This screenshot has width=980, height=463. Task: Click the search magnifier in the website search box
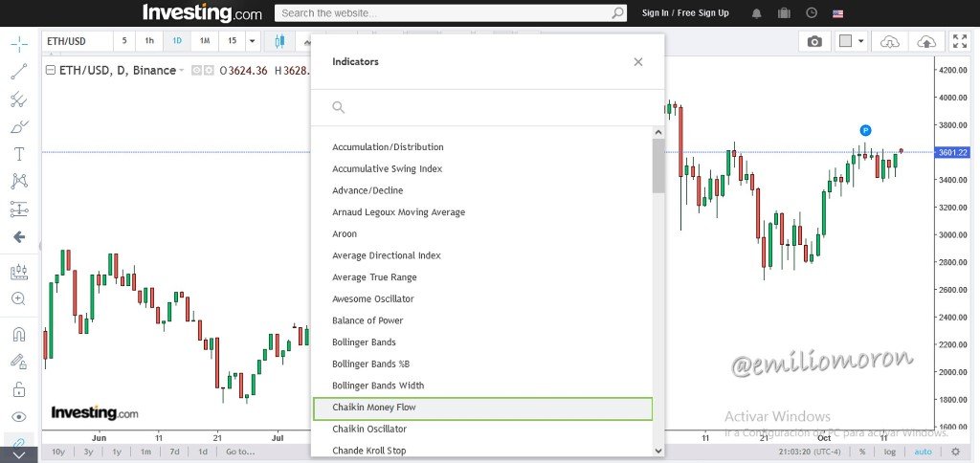click(617, 13)
